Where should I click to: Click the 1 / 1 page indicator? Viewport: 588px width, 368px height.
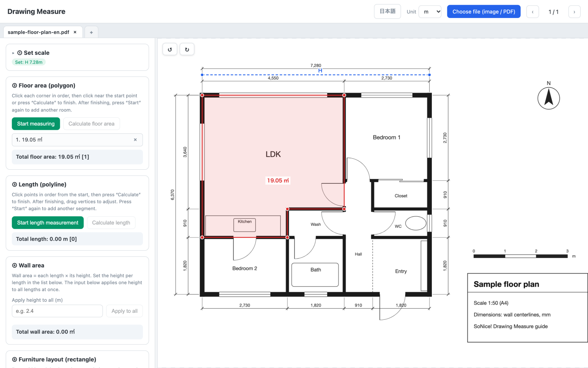[x=553, y=12]
